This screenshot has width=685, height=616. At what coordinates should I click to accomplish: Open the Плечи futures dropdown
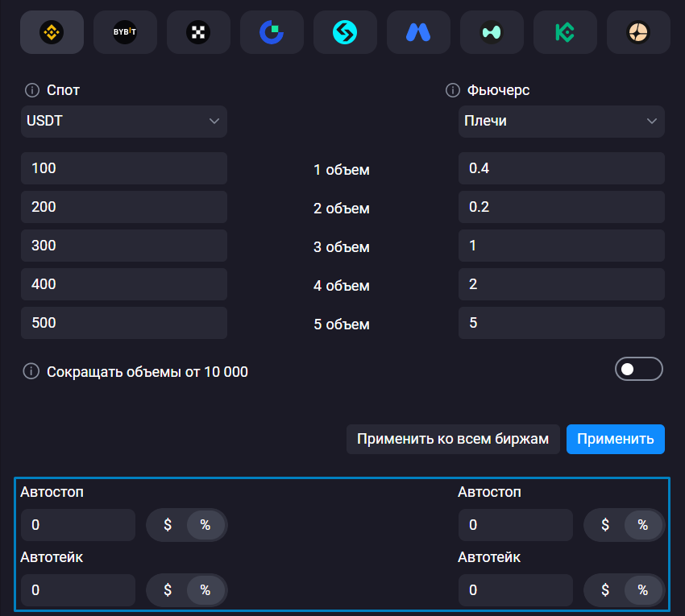[562, 122]
